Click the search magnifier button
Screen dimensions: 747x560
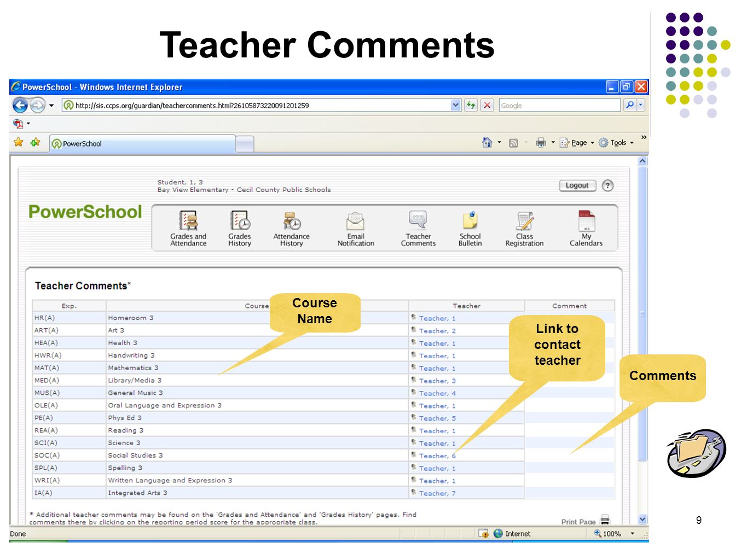pos(630,105)
